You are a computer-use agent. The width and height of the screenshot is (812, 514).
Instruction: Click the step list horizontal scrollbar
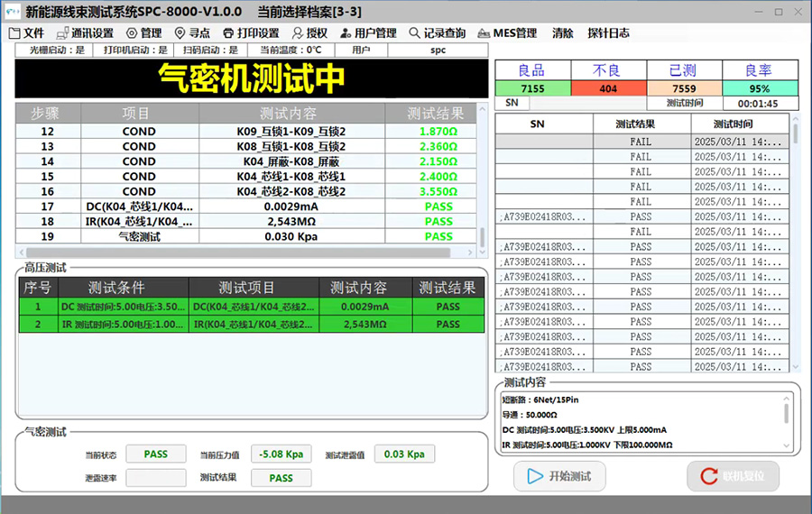tap(244, 252)
